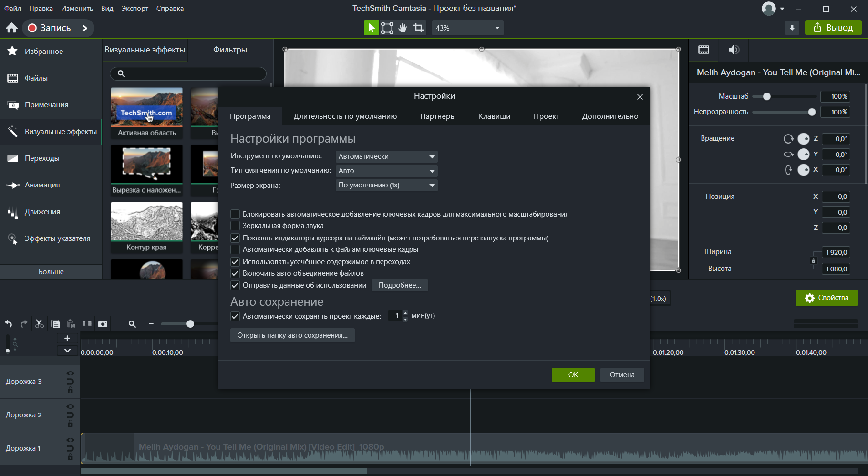
Task: Select the Edge contour effect thumbnail
Action: [146, 227]
